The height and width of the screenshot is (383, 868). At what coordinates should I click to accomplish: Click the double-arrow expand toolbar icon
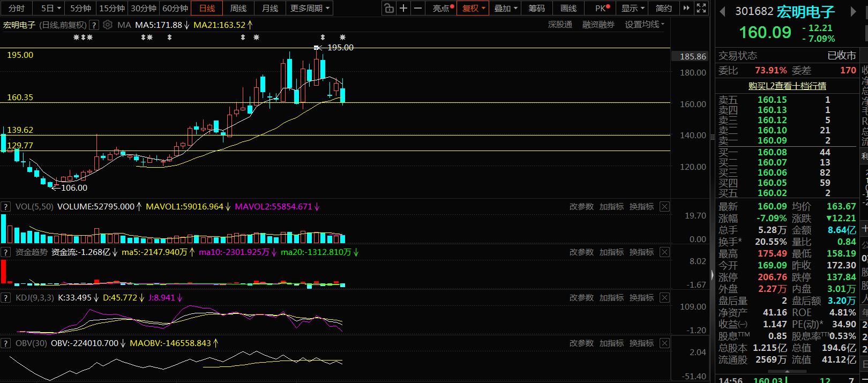click(x=686, y=8)
